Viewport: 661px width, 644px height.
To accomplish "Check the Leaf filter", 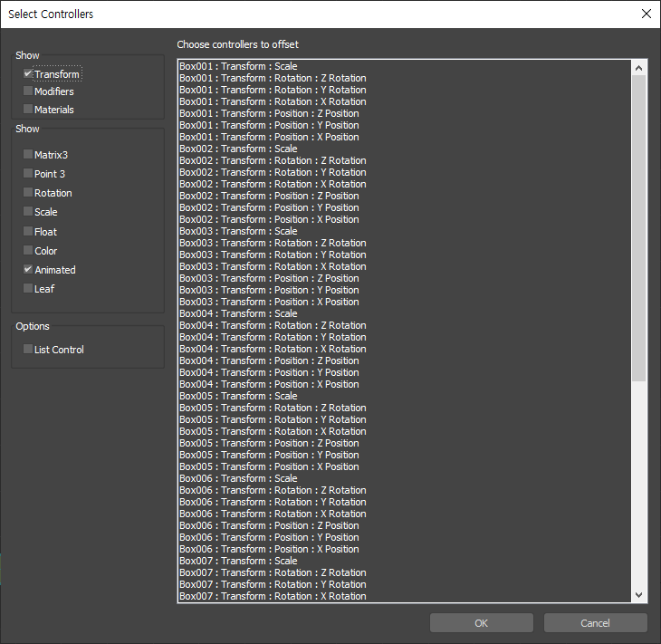I will 28,288.
